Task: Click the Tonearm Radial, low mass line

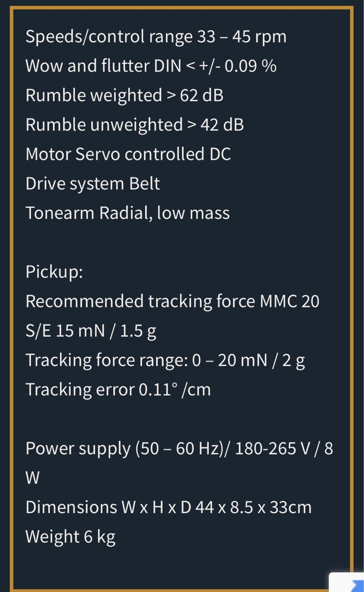Action: pyautogui.click(x=127, y=213)
